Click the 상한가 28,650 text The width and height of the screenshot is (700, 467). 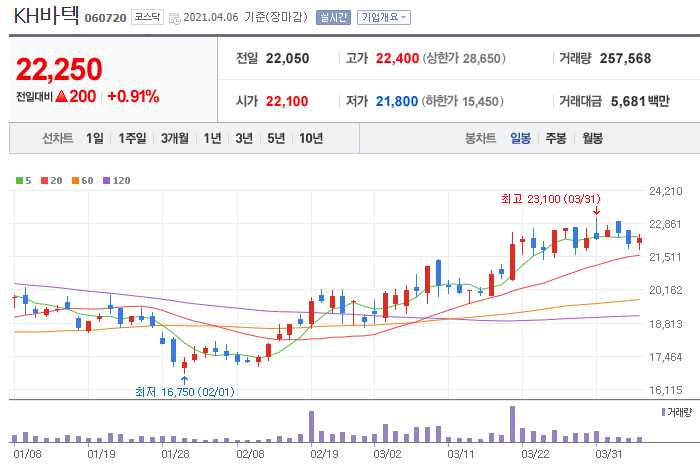coord(464,58)
